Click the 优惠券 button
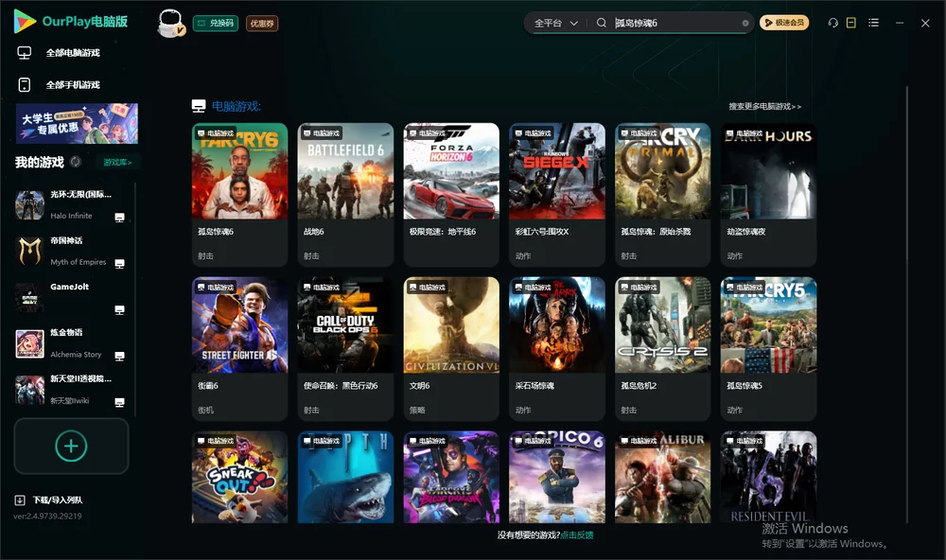The height and width of the screenshot is (560, 946). 262,23
